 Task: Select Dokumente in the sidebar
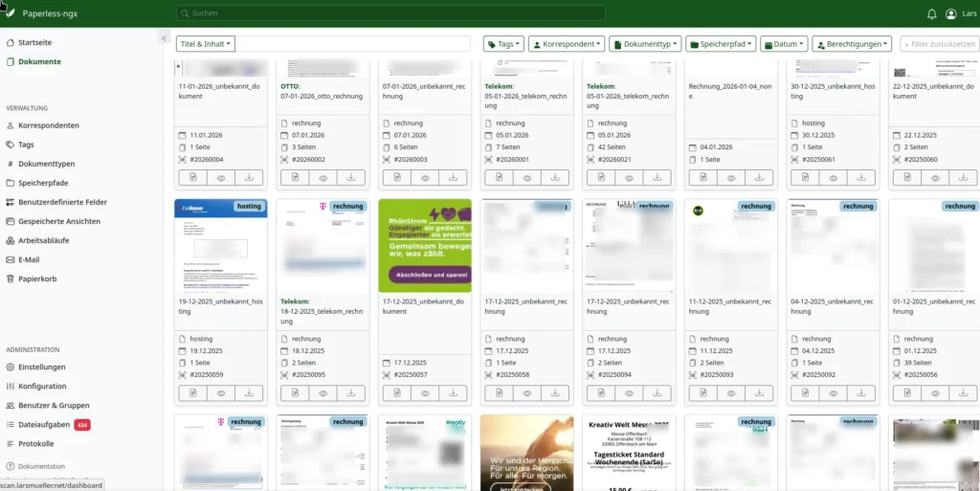39,62
